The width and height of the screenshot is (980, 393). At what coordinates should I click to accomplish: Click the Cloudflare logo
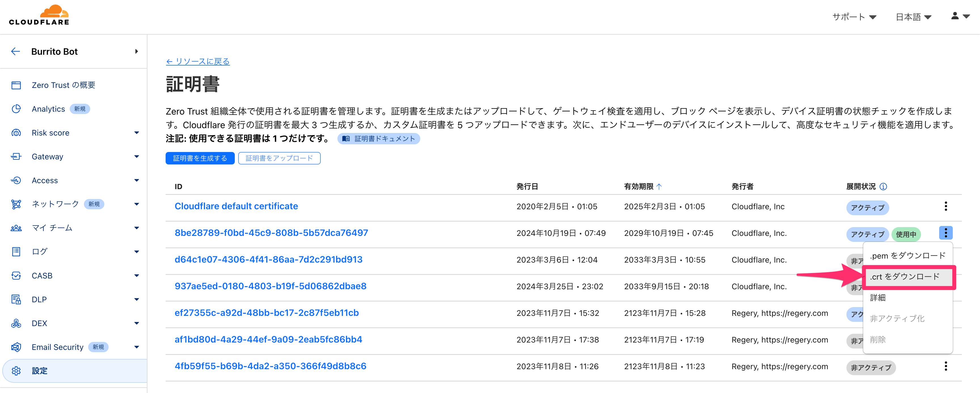39,15
